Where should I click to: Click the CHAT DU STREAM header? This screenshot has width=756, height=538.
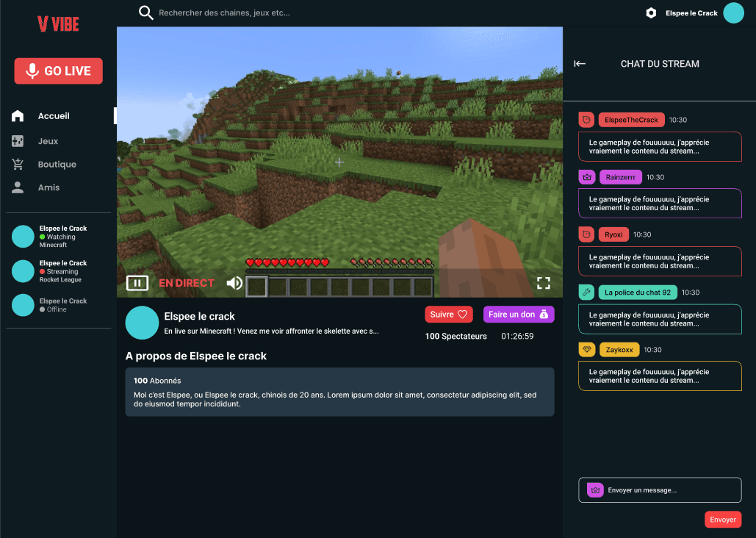click(x=660, y=64)
